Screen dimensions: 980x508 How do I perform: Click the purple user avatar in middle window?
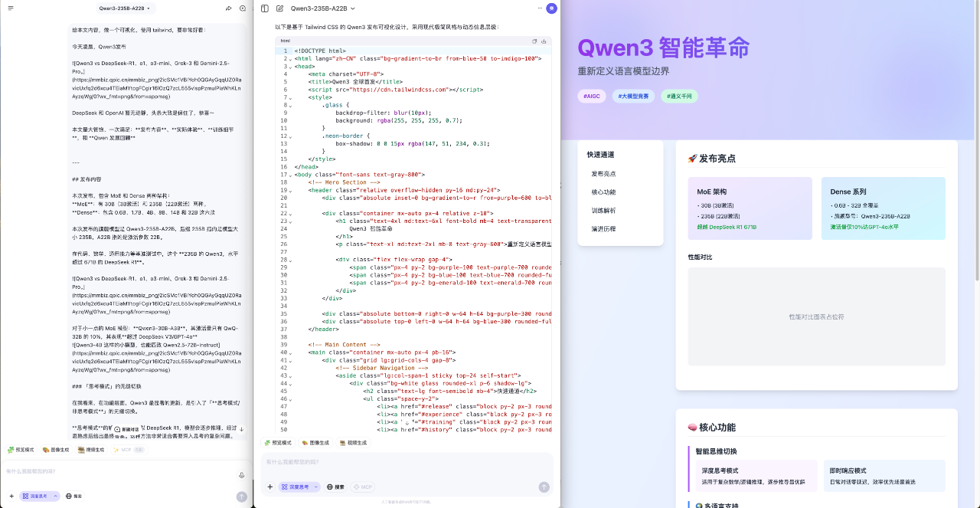551,8
